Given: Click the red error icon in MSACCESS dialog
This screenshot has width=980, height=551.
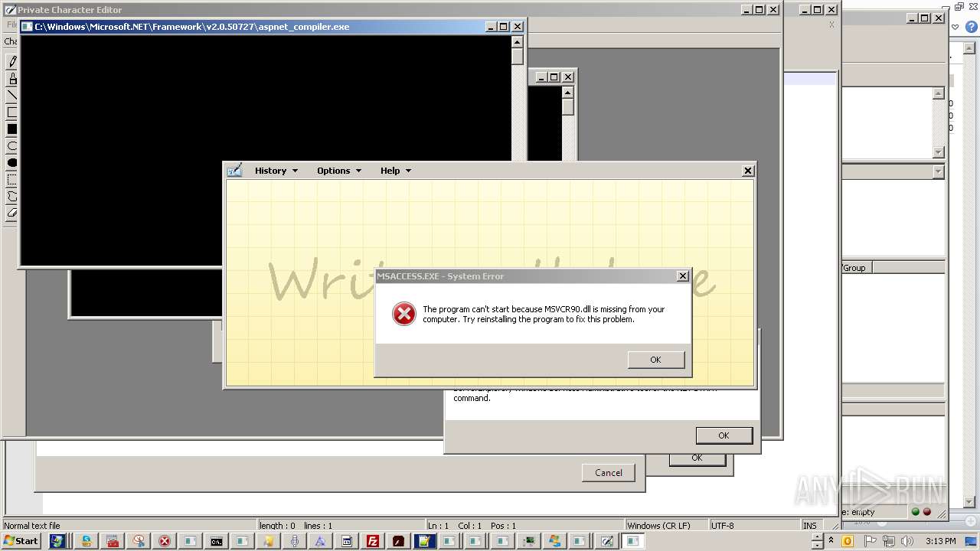Looking at the screenshot, I should point(403,314).
